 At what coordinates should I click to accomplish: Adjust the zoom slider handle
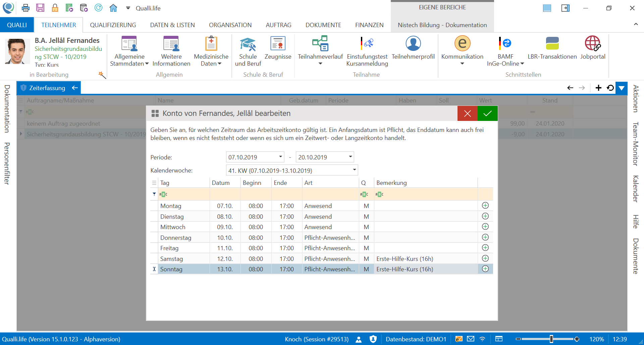coord(551,339)
